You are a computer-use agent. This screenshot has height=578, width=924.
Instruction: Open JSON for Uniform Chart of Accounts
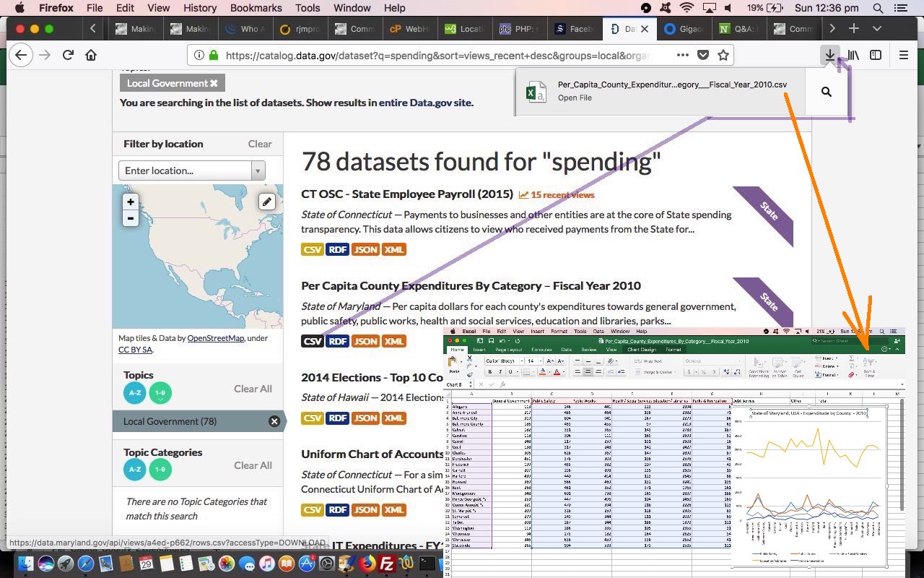point(365,509)
